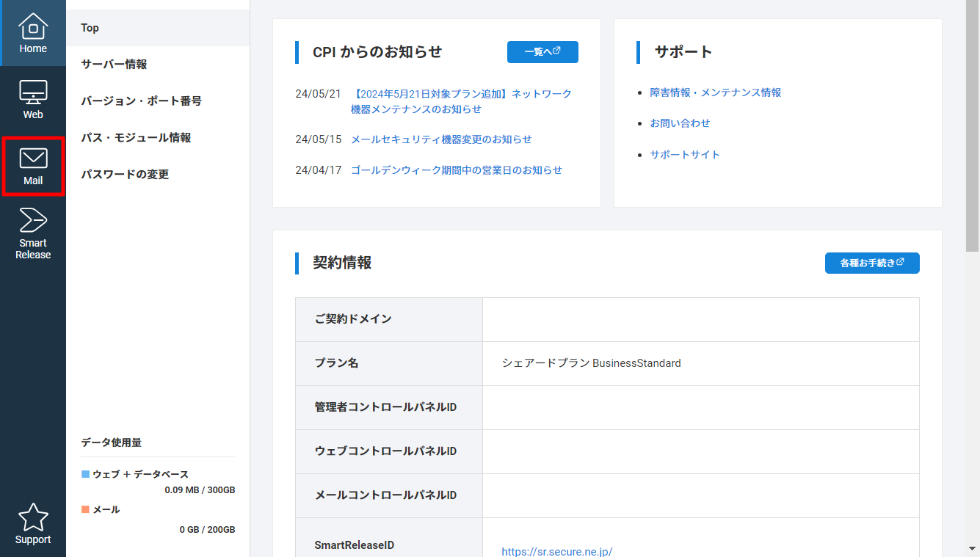Open the network maintenance notice from 24/05/21

(x=461, y=101)
